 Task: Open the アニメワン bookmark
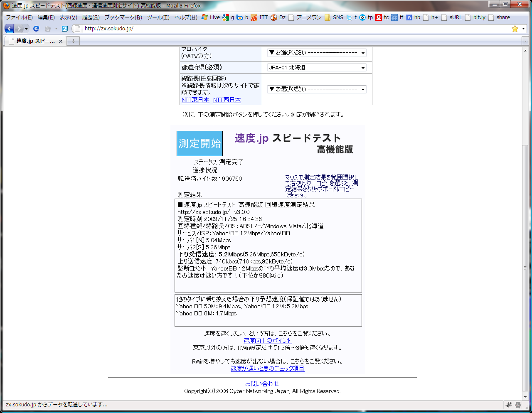click(305, 17)
